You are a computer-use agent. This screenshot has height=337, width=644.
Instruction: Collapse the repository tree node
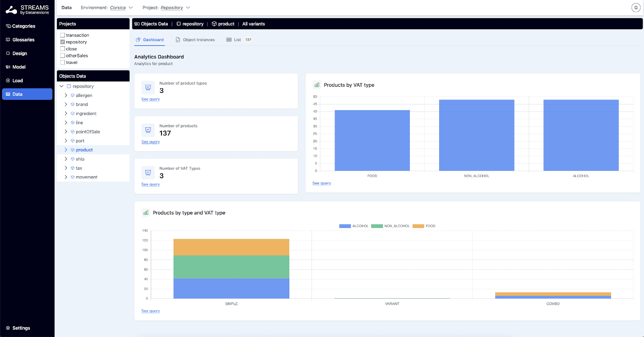click(62, 86)
